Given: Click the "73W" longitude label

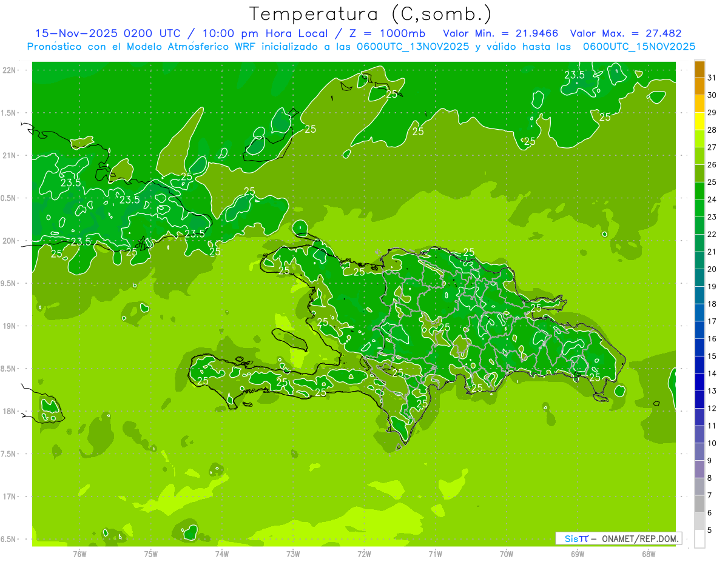Looking at the screenshot, I should click(293, 554).
